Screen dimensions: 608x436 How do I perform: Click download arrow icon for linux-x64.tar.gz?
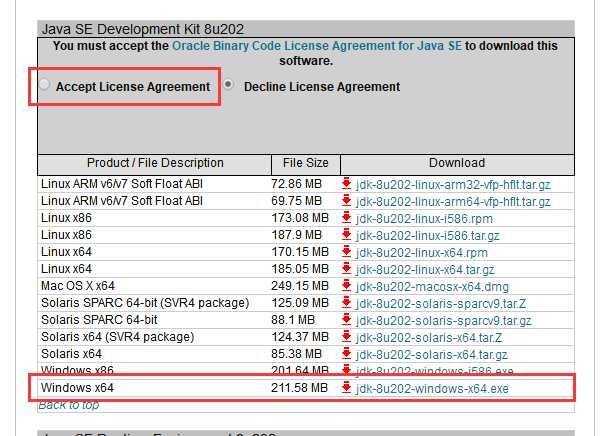346,268
